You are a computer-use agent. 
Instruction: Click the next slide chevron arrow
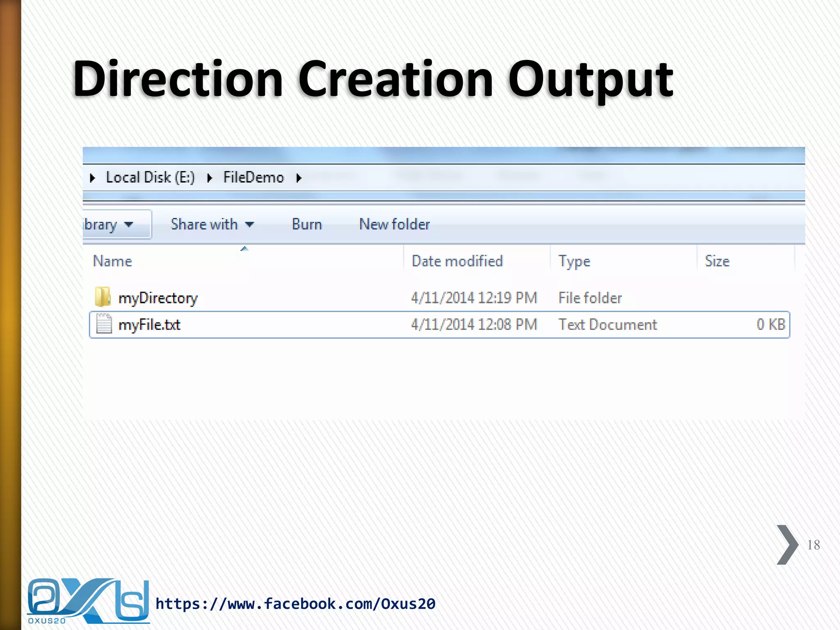pyautogui.click(x=787, y=545)
